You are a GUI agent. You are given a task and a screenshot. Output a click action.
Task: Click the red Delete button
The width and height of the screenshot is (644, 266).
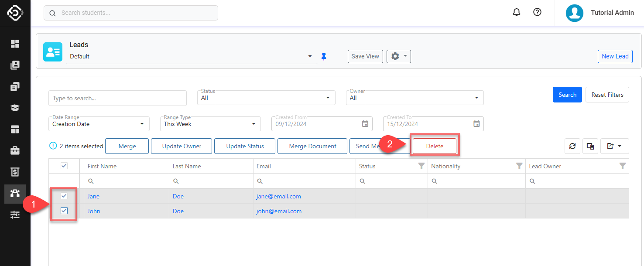[435, 146]
